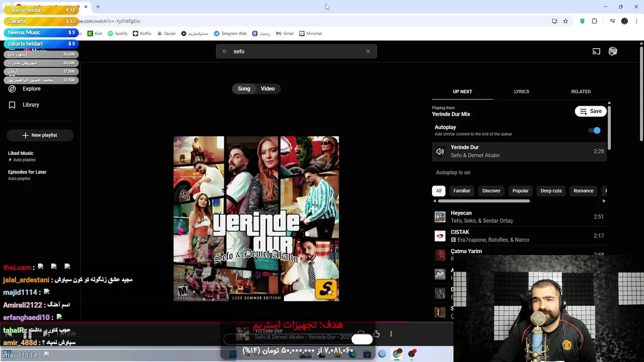Viewport: 644px width, 362px height.
Task: Switch player to Song mode
Action: tap(244, 88)
